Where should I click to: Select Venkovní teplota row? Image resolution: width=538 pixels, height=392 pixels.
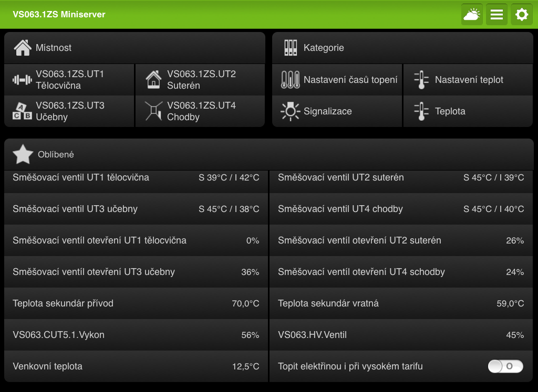tap(136, 366)
